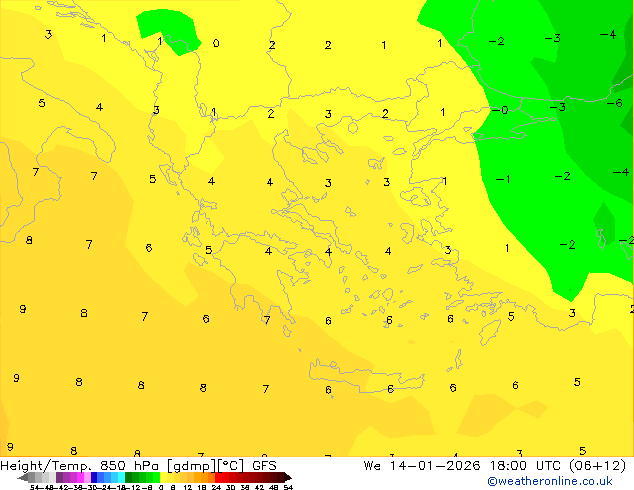This screenshot has height=490, width=634.
Task: Select the dark purple swatch in the legend
Action: (x=59, y=477)
